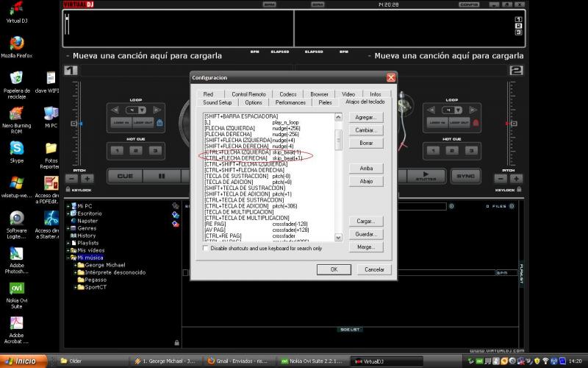Open Skype desktop icon
Screen dimensions: 588x368
click(x=16, y=152)
